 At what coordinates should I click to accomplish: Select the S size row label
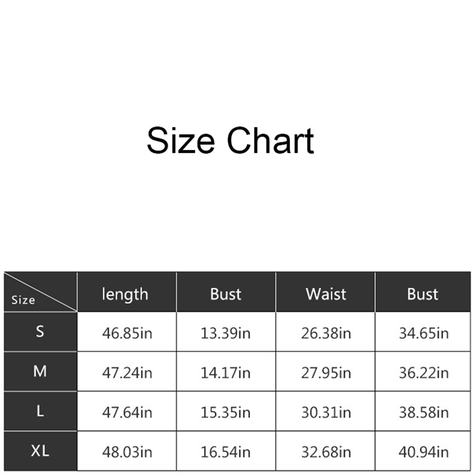pyautogui.click(x=40, y=332)
